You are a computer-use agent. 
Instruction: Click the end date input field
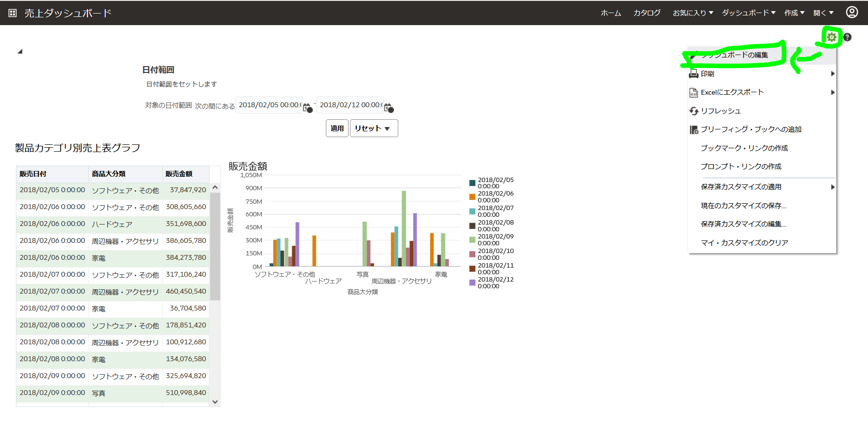(x=350, y=105)
